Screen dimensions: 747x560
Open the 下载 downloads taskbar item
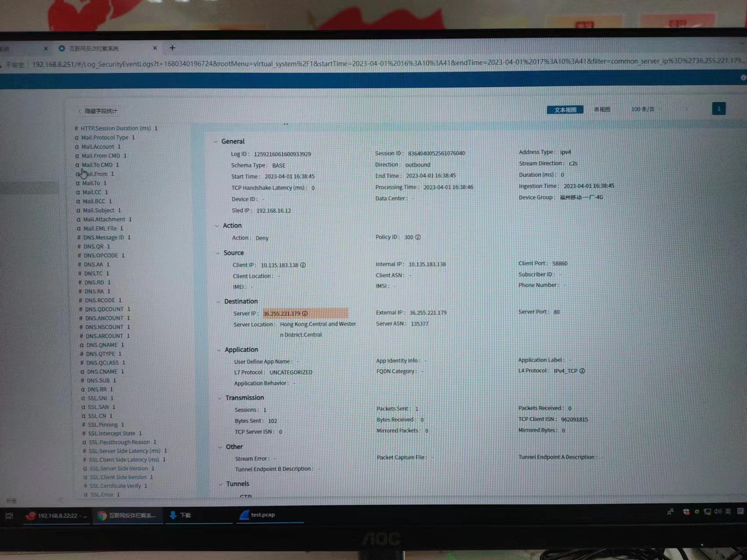(180, 515)
